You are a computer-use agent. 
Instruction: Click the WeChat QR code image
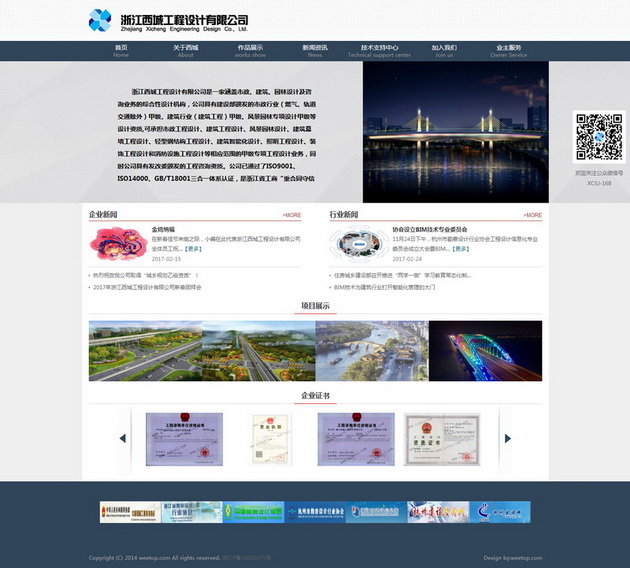coord(599,137)
